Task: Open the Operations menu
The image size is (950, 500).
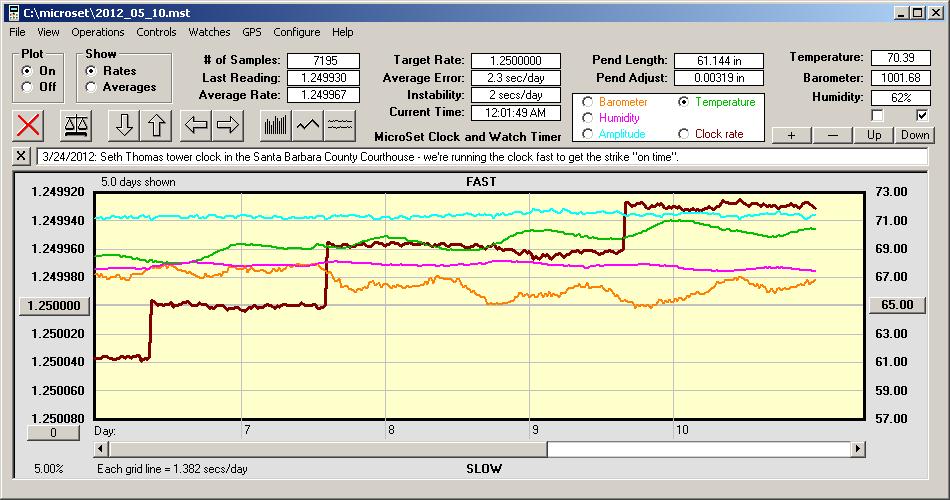Action: pyautogui.click(x=98, y=32)
